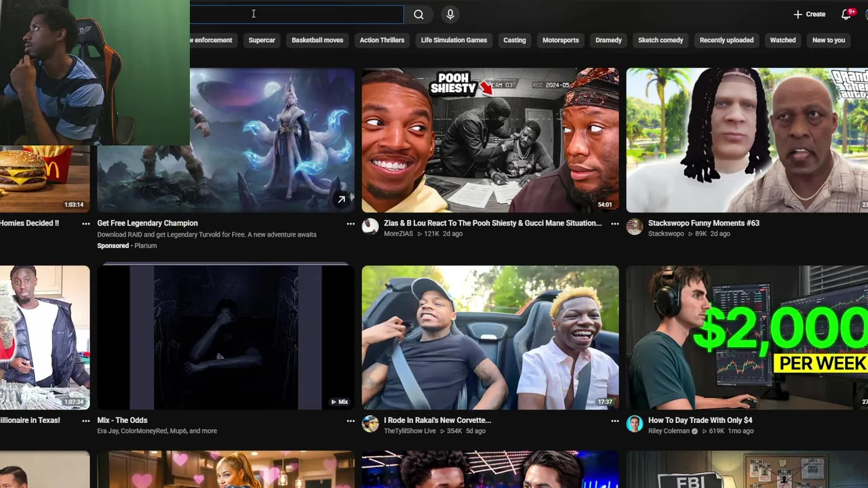Screen dimensions: 868x488
Task: Open 'How To Day Trade With Only $4'
Action: 701,420
